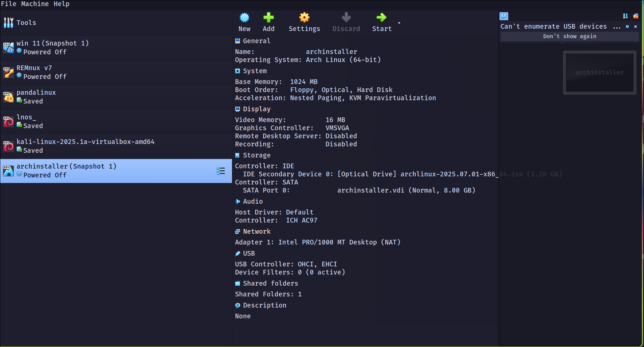Click the grayed-out Discard button

346,22
